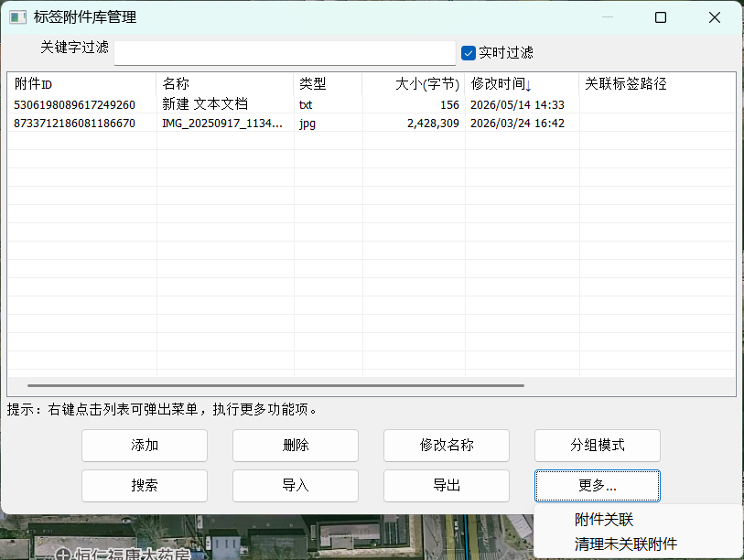Click the 添加 button

(145, 445)
